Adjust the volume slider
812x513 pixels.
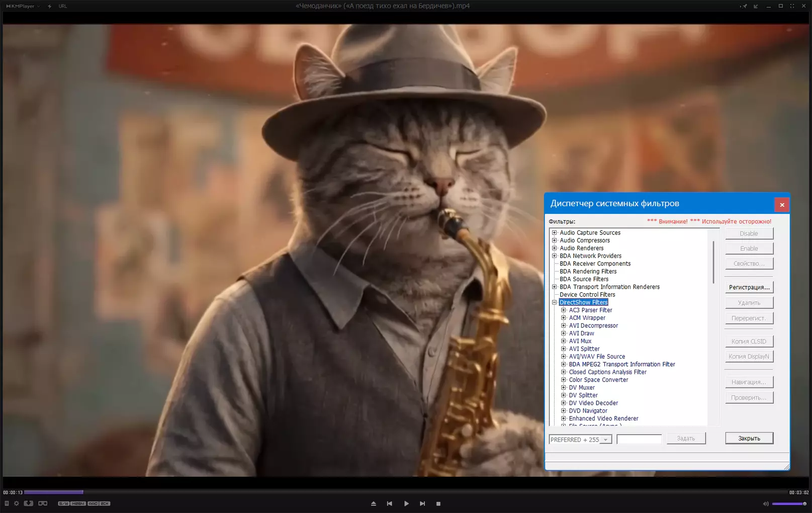point(789,503)
